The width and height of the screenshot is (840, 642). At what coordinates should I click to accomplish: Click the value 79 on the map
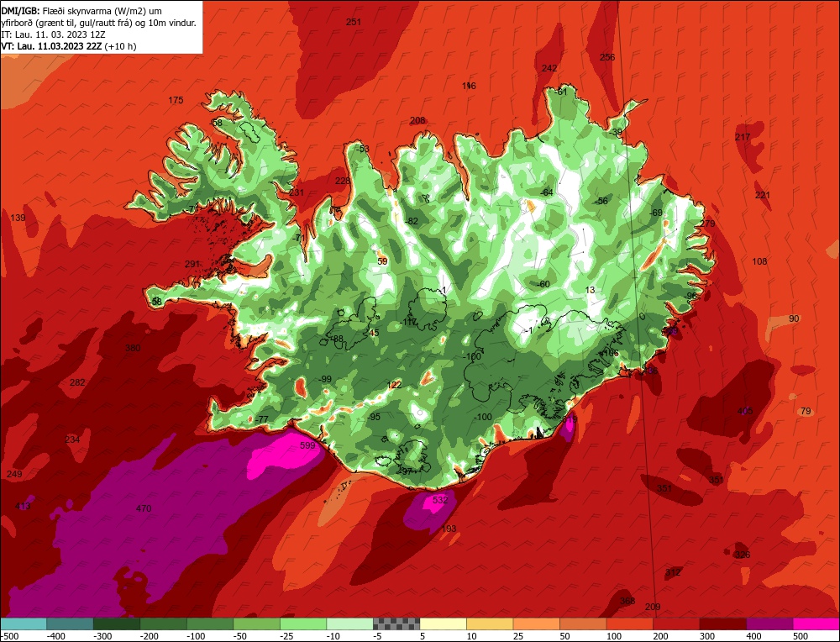[806, 412]
